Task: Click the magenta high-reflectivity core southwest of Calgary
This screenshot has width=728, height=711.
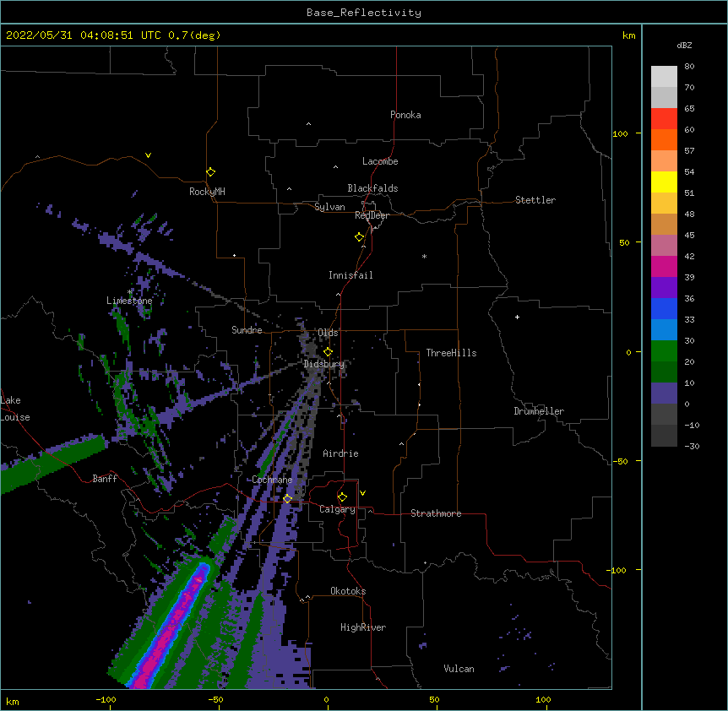Action: click(170, 631)
